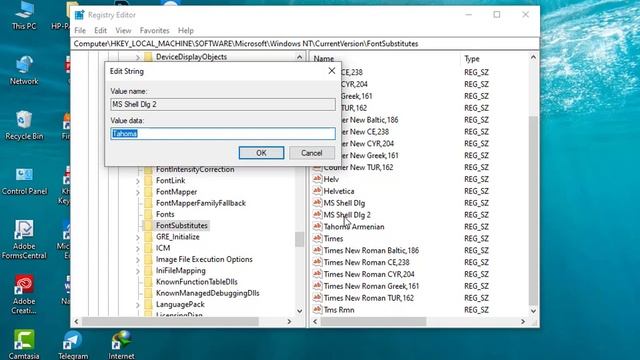Screen dimensions: 640x360
Task: Expand the IniFileMapping key
Action: pyautogui.click(x=138, y=271)
